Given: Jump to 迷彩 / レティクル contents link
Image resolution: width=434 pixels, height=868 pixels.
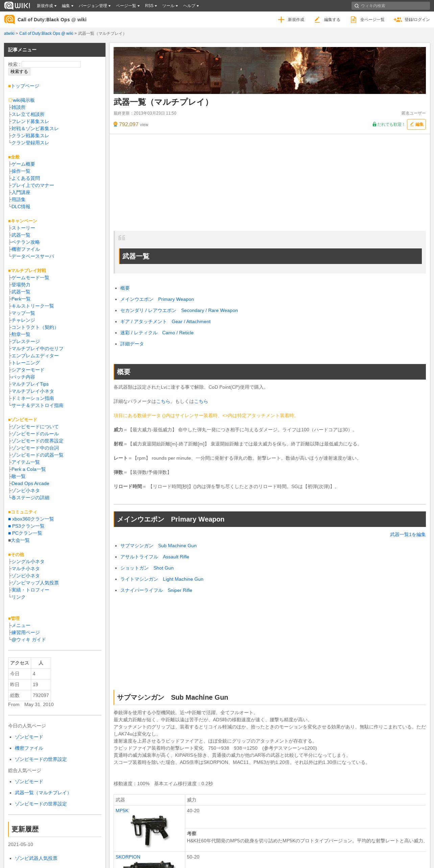Looking at the screenshot, I should click(x=157, y=333).
